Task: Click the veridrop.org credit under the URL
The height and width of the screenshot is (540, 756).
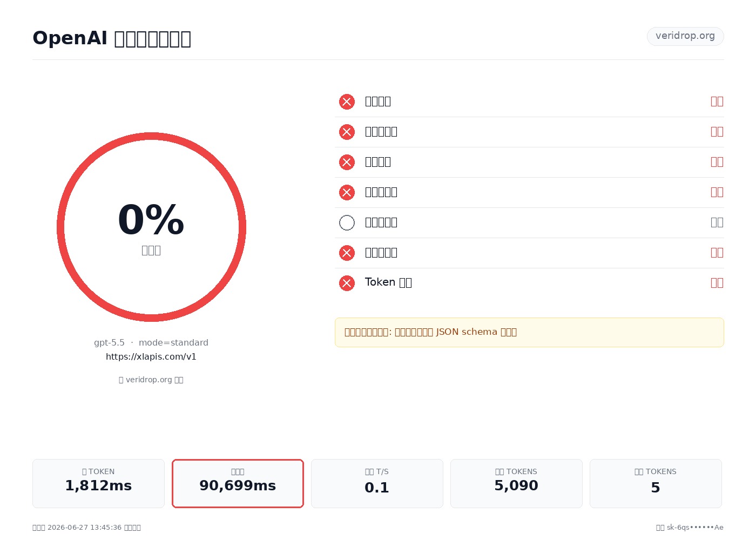Action: coord(151,380)
